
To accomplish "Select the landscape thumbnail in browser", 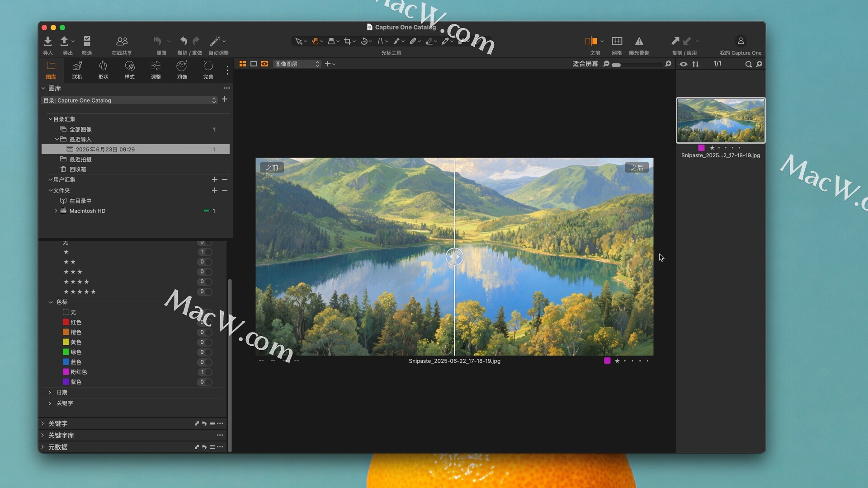I will [x=721, y=120].
